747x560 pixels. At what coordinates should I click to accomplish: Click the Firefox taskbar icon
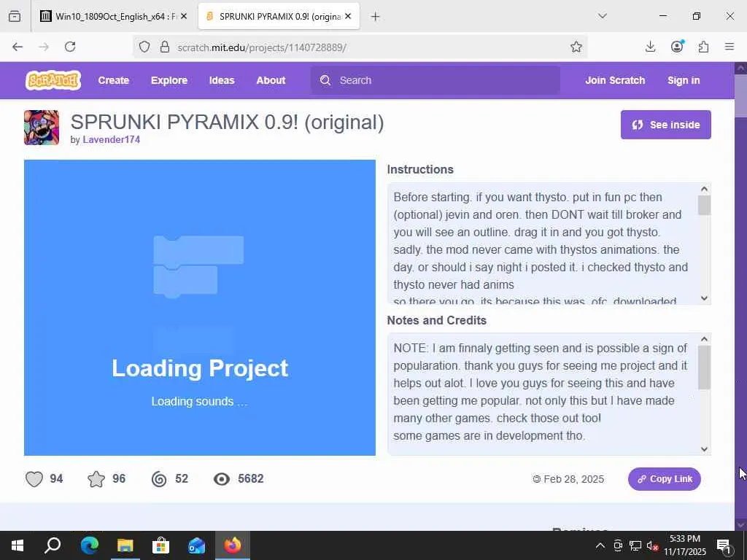coord(233,545)
